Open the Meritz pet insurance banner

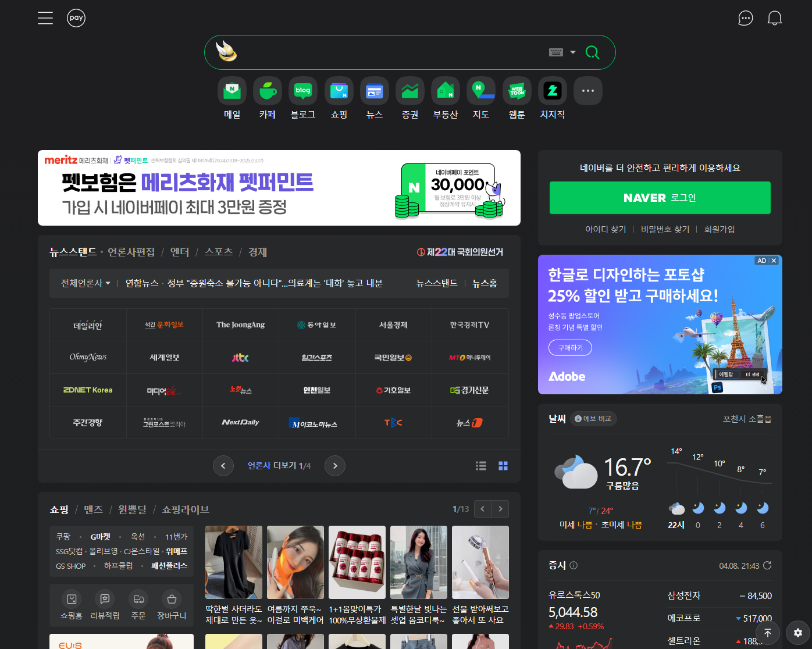click(x=279, y=188)
